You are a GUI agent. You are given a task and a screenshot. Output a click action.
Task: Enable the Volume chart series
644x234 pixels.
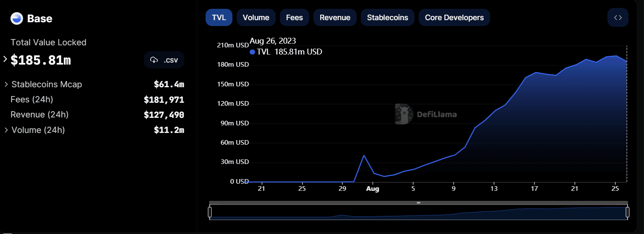[256, 18]
